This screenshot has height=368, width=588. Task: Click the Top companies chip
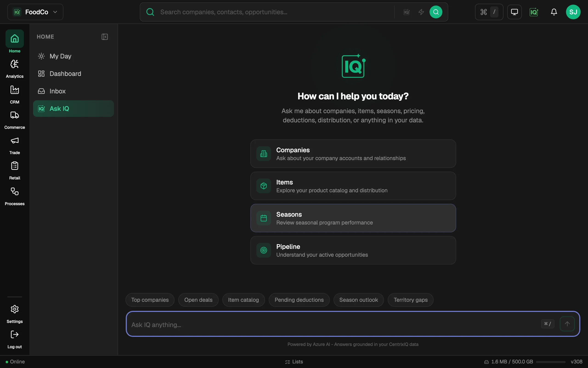click(x=150, y=300)
